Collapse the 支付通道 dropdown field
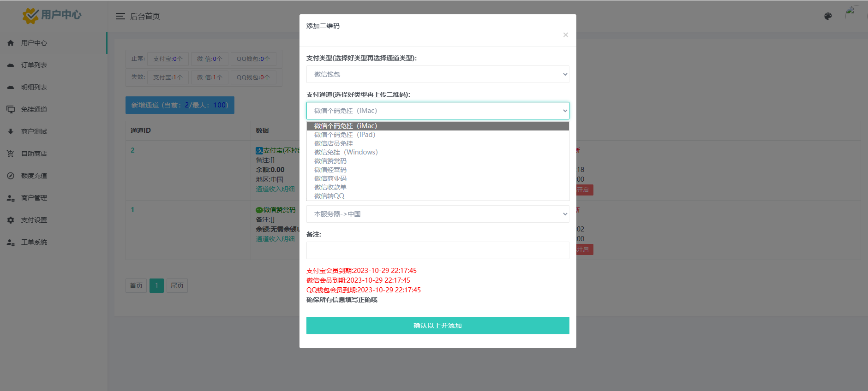 (x=437, y=111)
